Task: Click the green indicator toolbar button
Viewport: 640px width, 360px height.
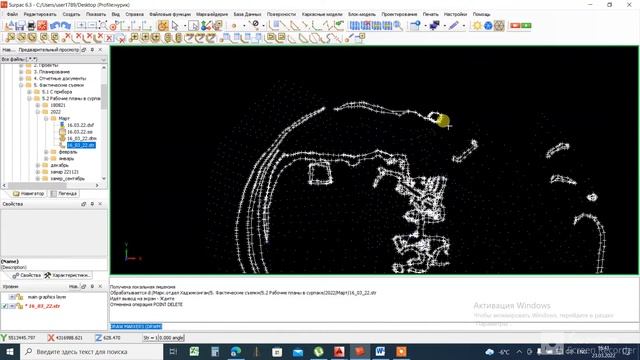Action: 526,26
